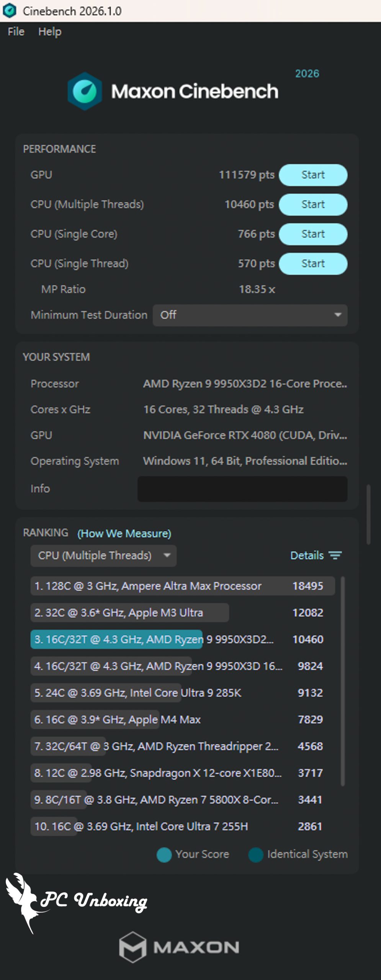Screen dimensions: 381x980
Task: Start the GPU benchmark
Action: [313, 175]
